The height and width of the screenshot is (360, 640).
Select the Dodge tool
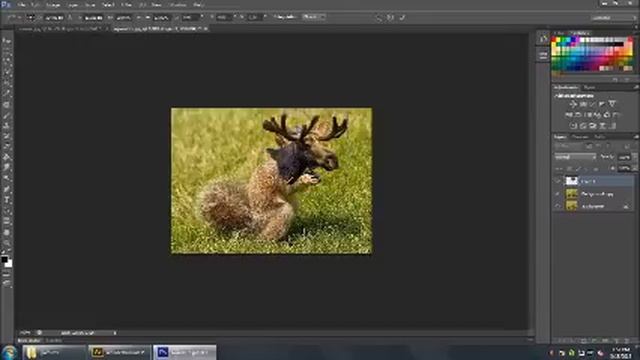point(7,178)
